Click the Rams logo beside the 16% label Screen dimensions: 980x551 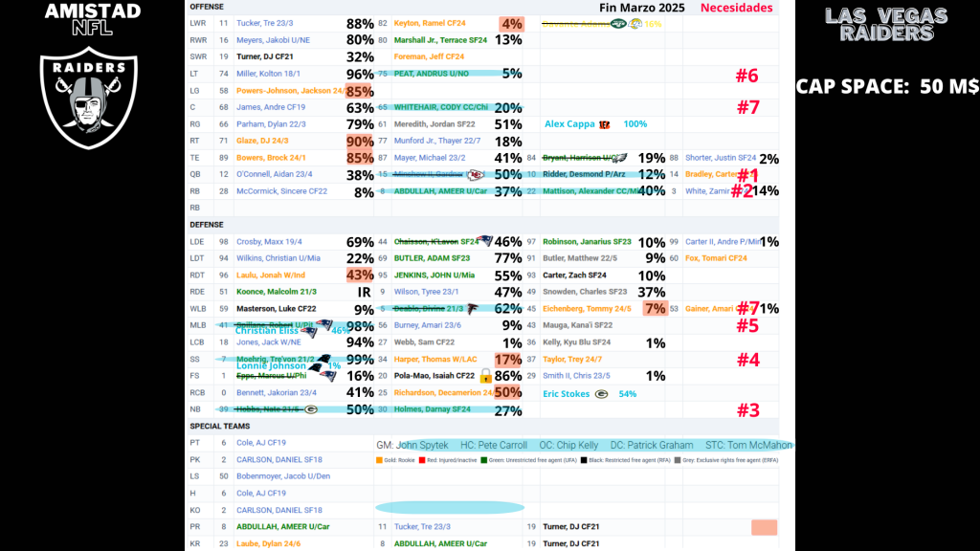(x=635, y=23)
